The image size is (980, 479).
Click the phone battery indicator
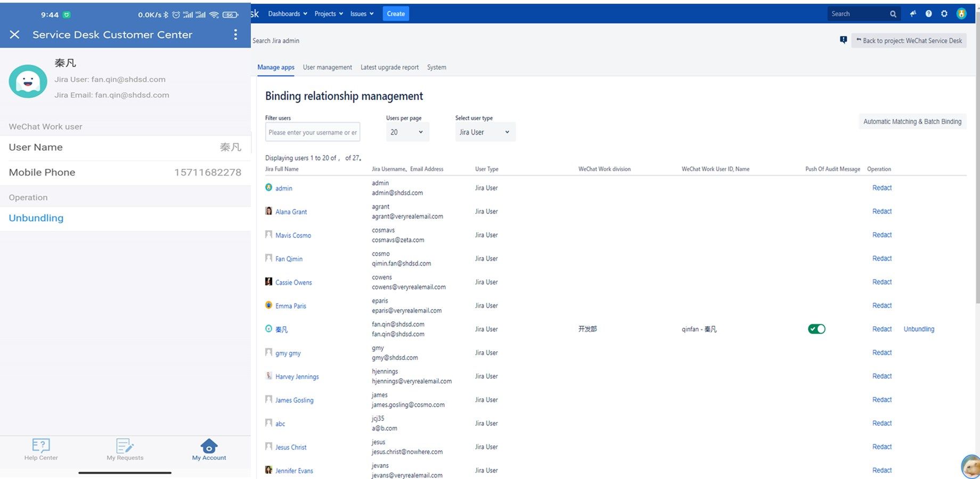pos(230,15)
